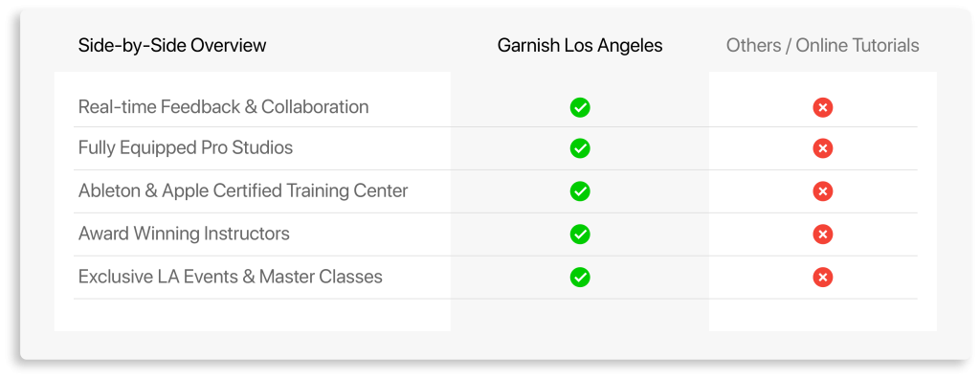This screenshot has width=980, height=380.
Task: Click the Award Winning Instructors label
Action: point(184,234)
